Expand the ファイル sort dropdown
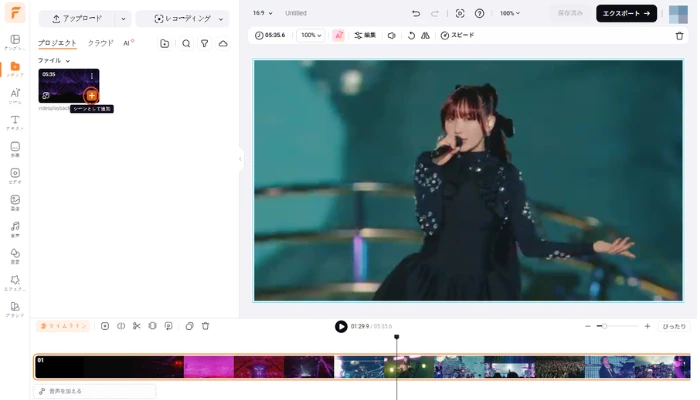Image resolution: width=700 pixels, height=400 pixels. (54, 61)
